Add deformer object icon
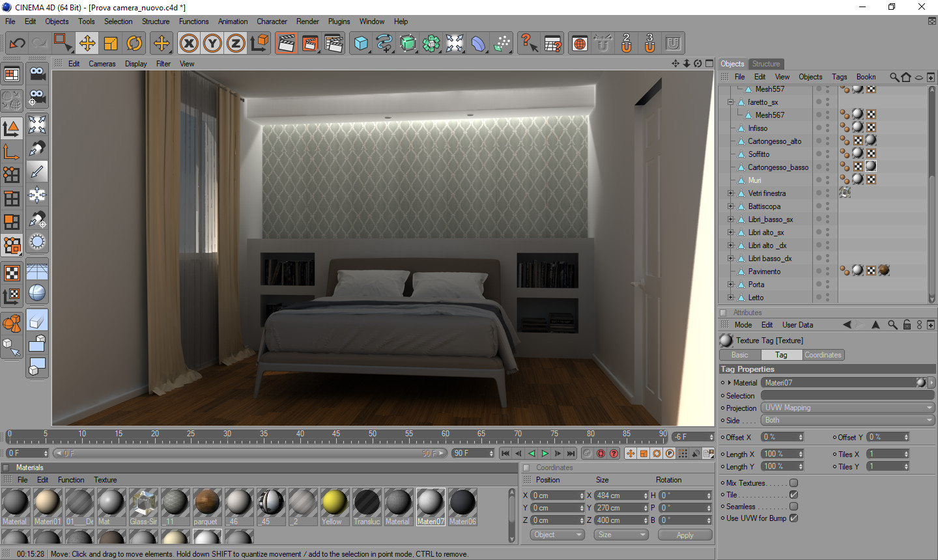The image size is (938, 560). [478, 44]
